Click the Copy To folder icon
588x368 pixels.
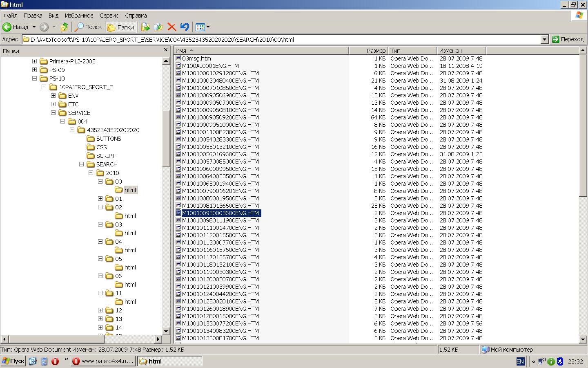click(158, 27)
